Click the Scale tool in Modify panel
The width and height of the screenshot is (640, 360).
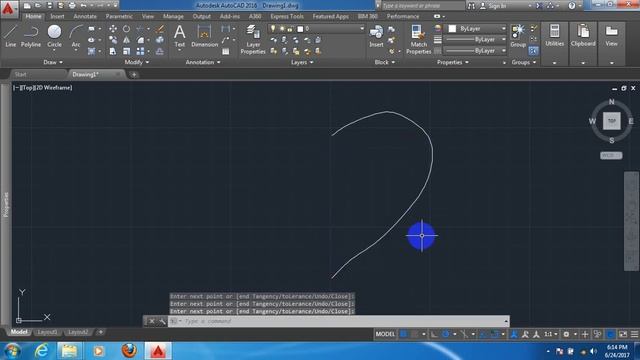[127, 51]
